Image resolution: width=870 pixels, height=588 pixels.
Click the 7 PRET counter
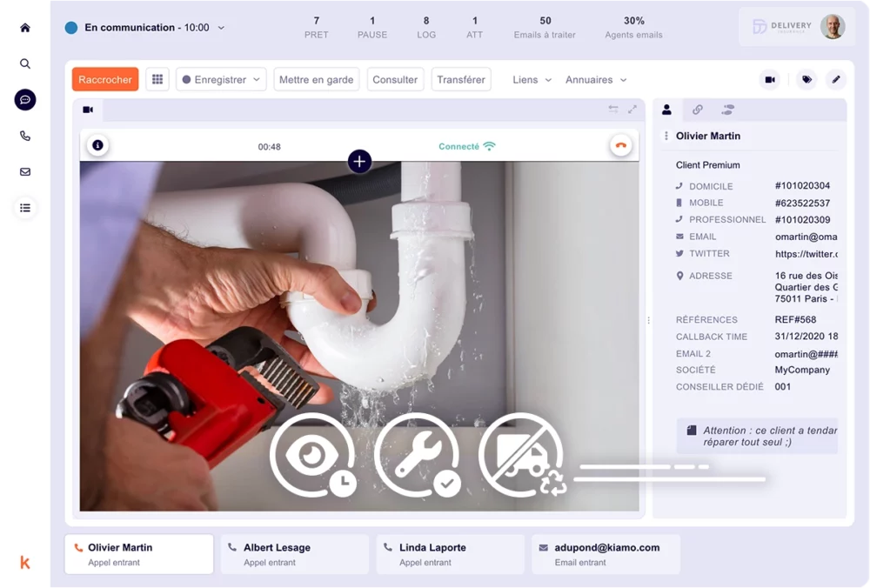317,27
